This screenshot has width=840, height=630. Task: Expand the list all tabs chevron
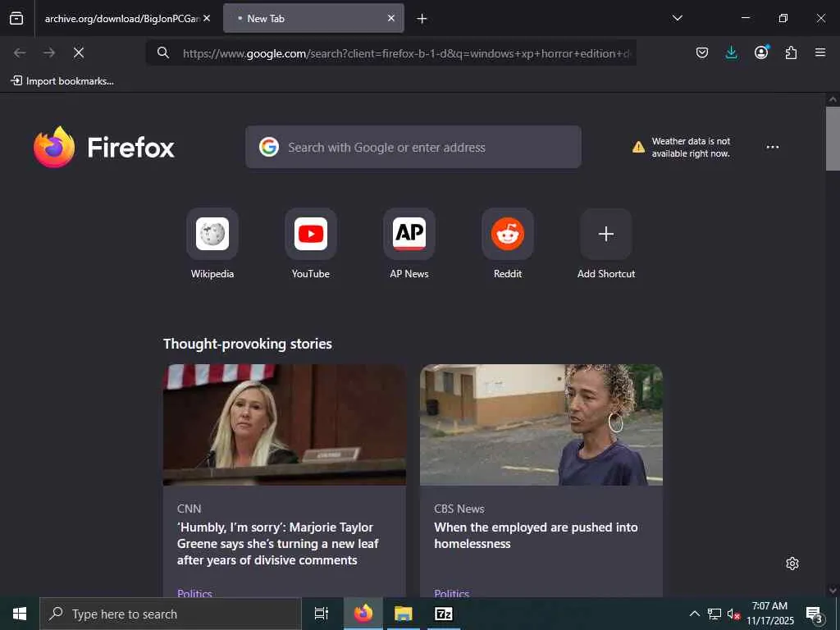[x=677, y=18]
